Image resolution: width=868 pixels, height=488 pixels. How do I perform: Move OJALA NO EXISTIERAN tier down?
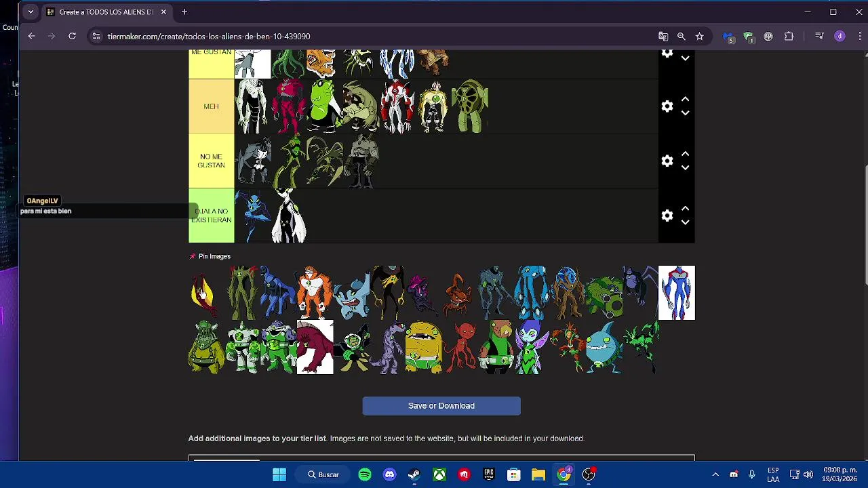(685, 222)
